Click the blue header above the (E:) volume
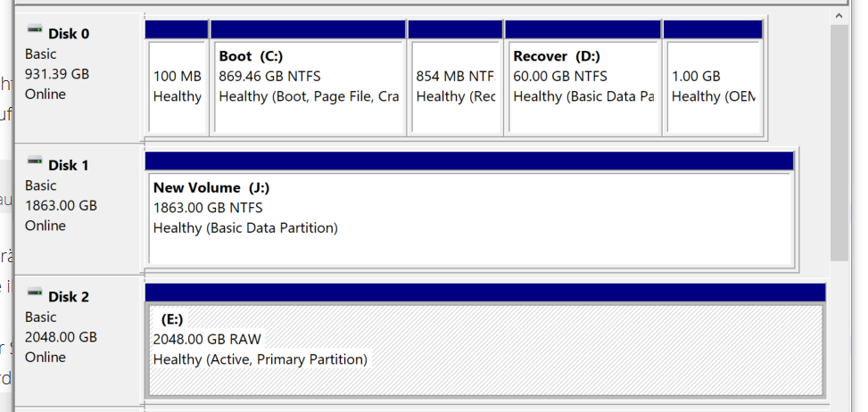 pos(484,293)
